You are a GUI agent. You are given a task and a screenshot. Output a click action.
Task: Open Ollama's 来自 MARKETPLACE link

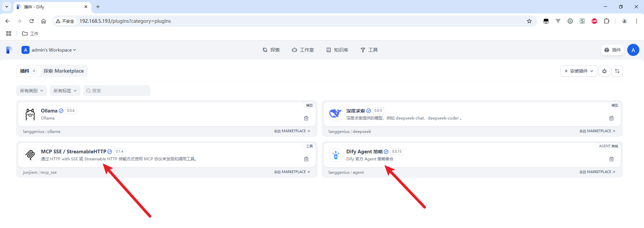pos(292,131)
